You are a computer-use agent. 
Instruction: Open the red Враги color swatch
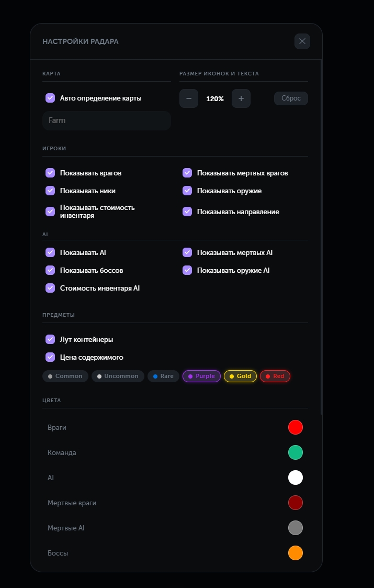click(x=296, y=427)
